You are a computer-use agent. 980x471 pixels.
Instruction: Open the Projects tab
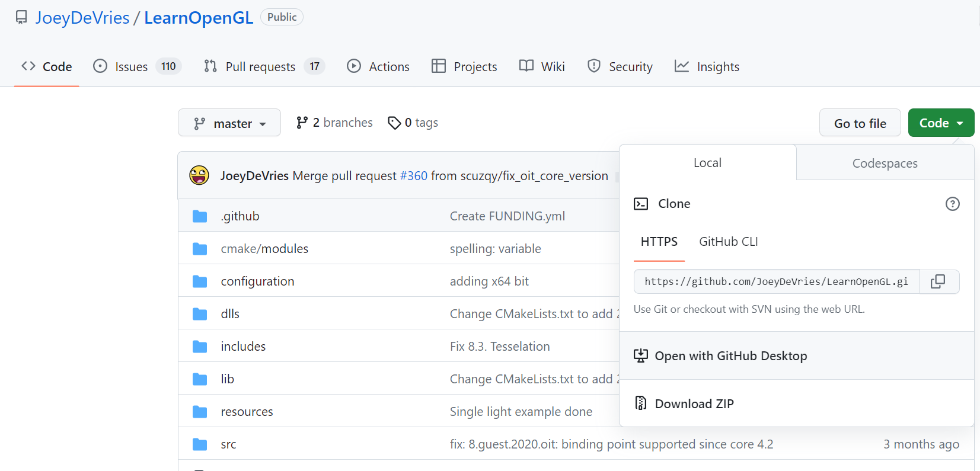[x=464, y=66]
